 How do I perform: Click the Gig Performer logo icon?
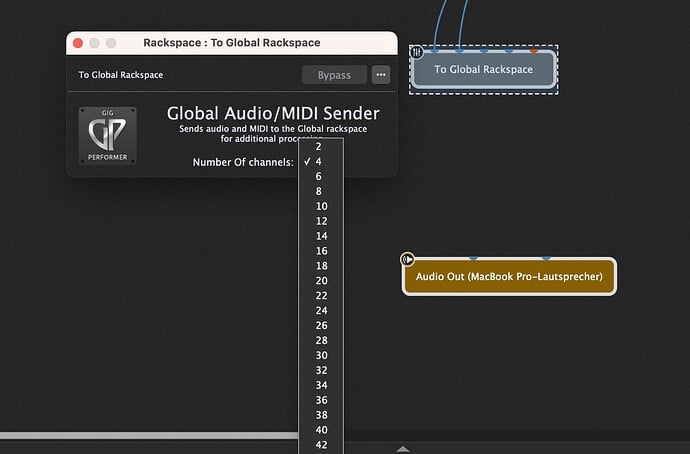[108, 135]
